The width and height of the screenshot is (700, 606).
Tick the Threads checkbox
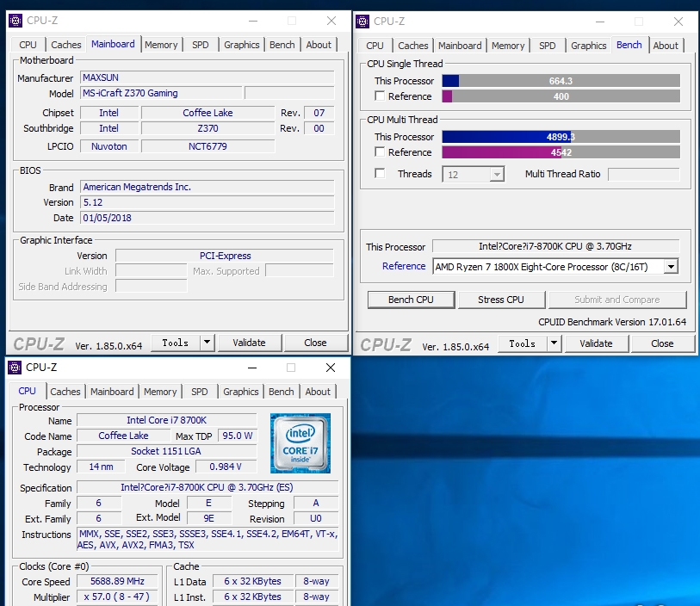[x=380, y=174]
